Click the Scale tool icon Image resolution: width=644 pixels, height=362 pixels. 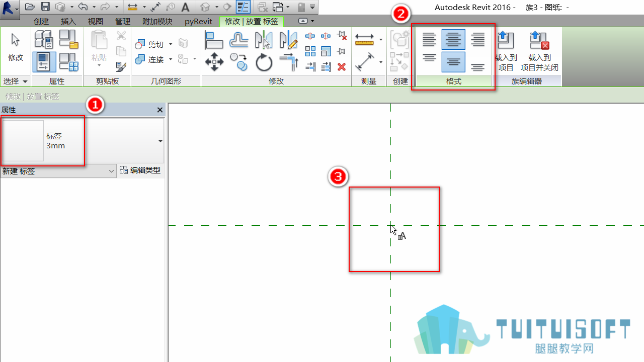click(x=326, y=51)
